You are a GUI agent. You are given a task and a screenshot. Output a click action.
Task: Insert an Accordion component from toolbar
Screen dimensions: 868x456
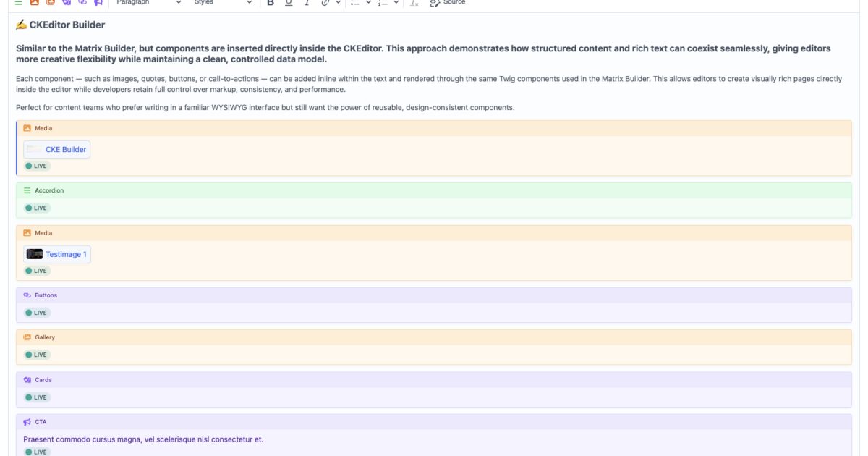click(19, 2)
